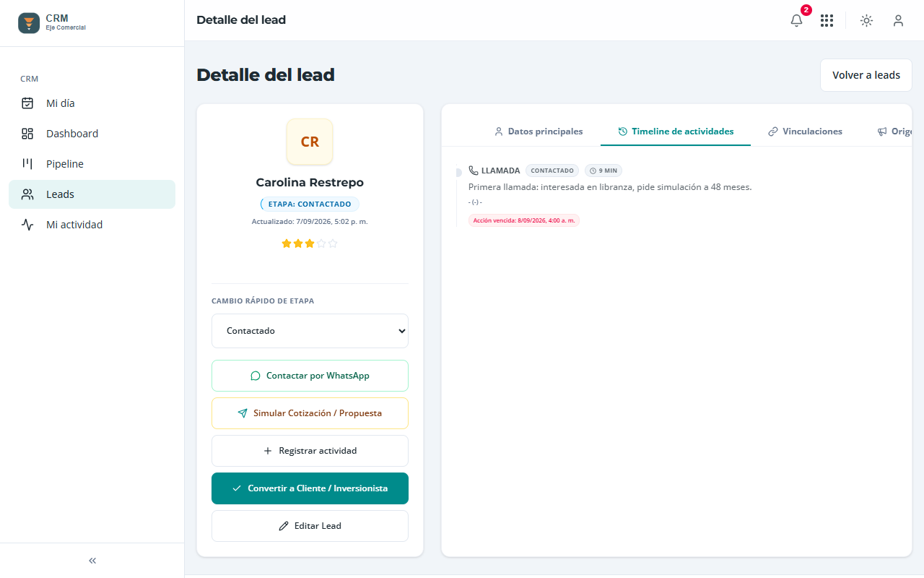Click Volver a leads button

pyautogui.click(x=866, y=75)
